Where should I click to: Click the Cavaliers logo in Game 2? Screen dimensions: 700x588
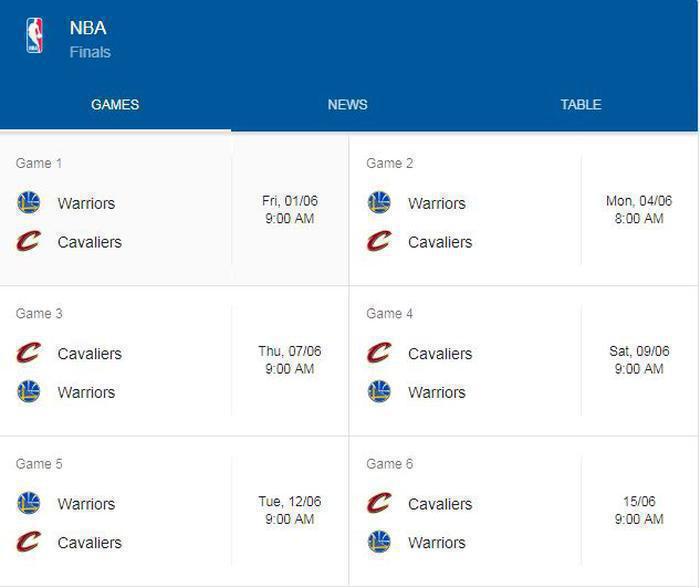click(379, 241)
